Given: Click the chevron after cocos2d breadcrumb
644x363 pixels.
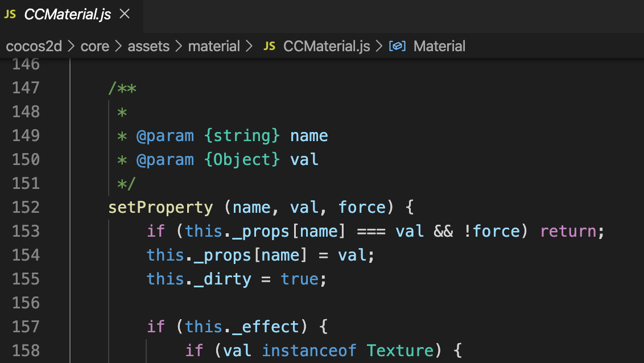Looking at the screenshot, I should [71, 46].
